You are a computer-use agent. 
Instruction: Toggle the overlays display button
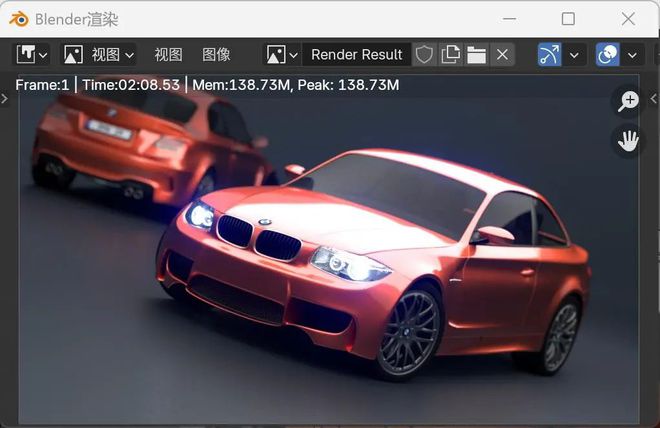[607, 55]
